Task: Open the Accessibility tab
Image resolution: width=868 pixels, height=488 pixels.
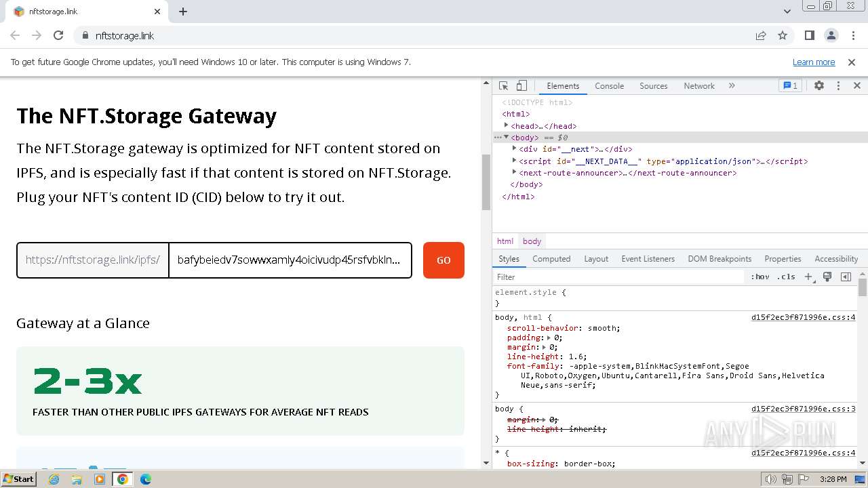Action: tap(836, 259)
